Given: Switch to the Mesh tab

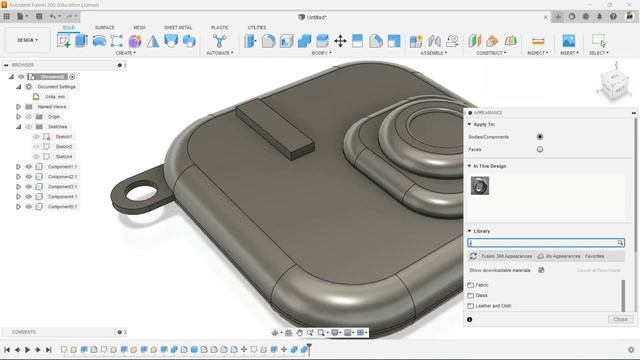Looking at the screenshot, I should click(139, 27).
